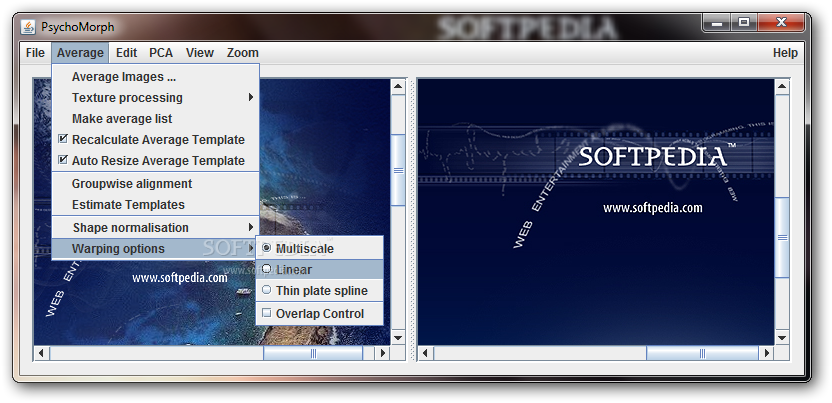
Task: Open the File menu
Action: pyautogui.click(x=36, y=53)
